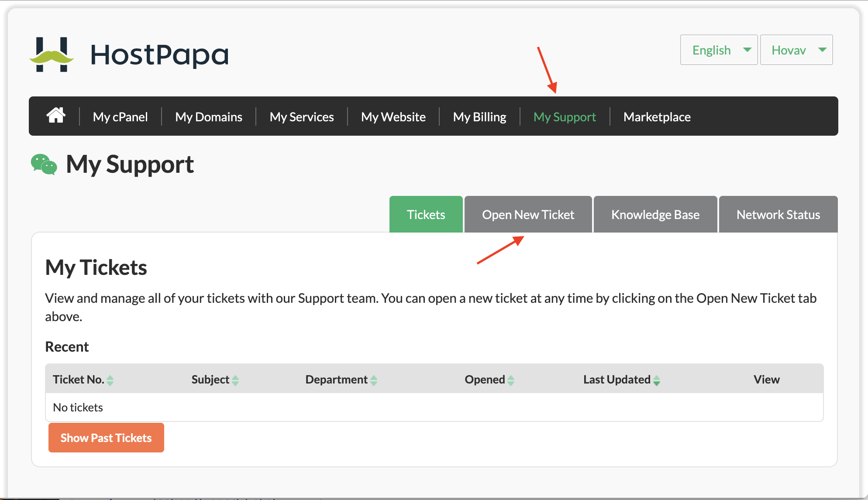Open the Marketplace menu item
Image resolution: width=868 pixels, height=500 pixels.
[657, 117]
